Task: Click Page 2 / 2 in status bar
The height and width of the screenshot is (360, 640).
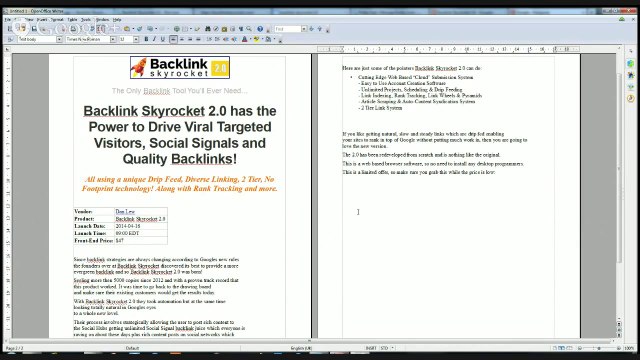Action: point(15,348)
